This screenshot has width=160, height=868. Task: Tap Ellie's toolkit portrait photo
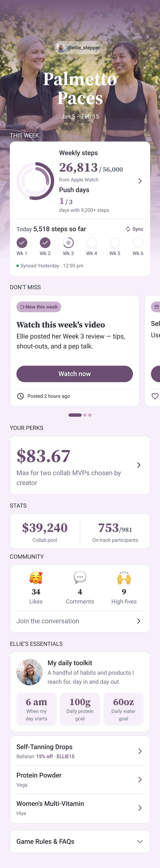[30, 672]
